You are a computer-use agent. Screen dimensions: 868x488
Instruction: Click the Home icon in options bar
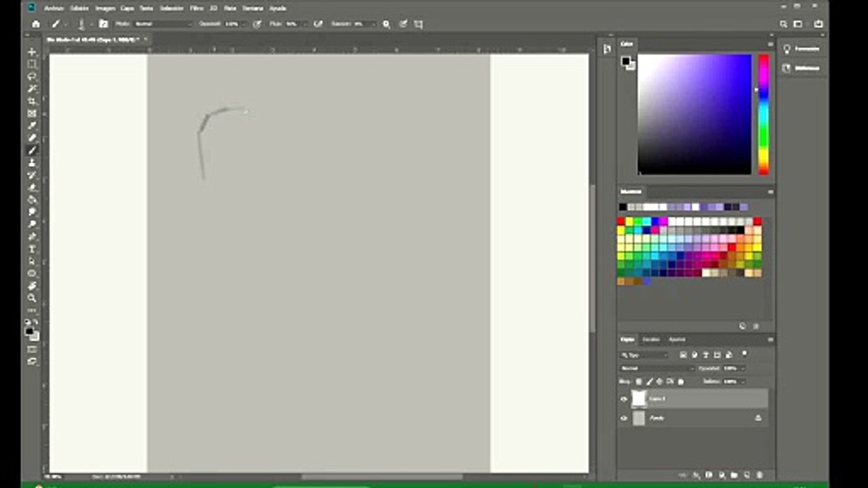point(36,24)
